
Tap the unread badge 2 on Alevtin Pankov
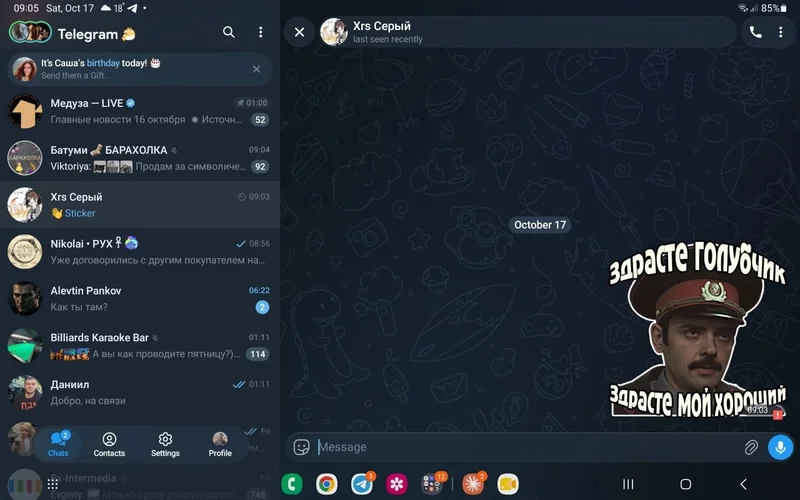tap(262, 307)
